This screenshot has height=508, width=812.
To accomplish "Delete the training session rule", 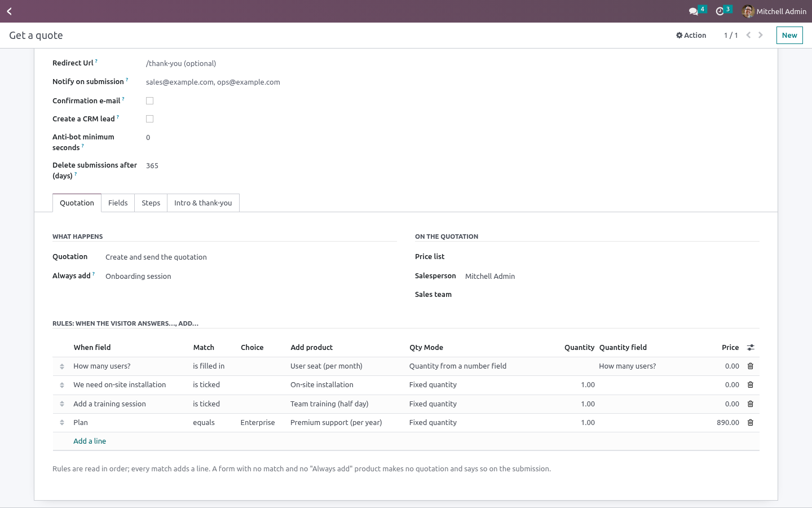I will 751,404.
